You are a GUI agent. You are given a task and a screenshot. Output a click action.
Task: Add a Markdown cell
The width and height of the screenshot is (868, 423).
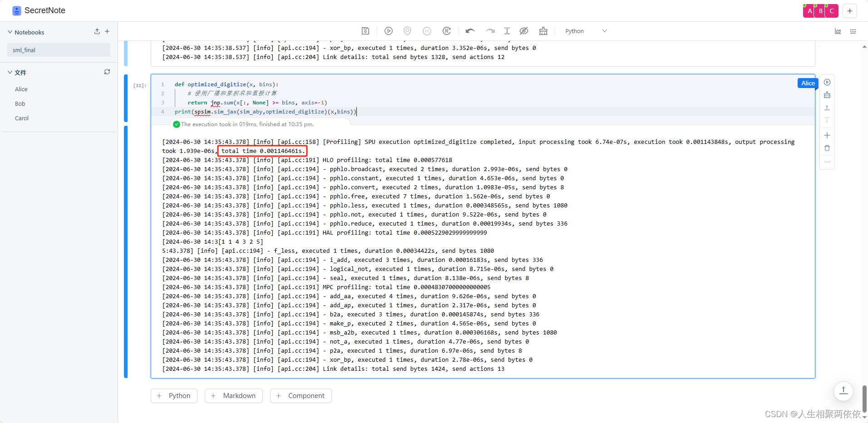(233, 396)
